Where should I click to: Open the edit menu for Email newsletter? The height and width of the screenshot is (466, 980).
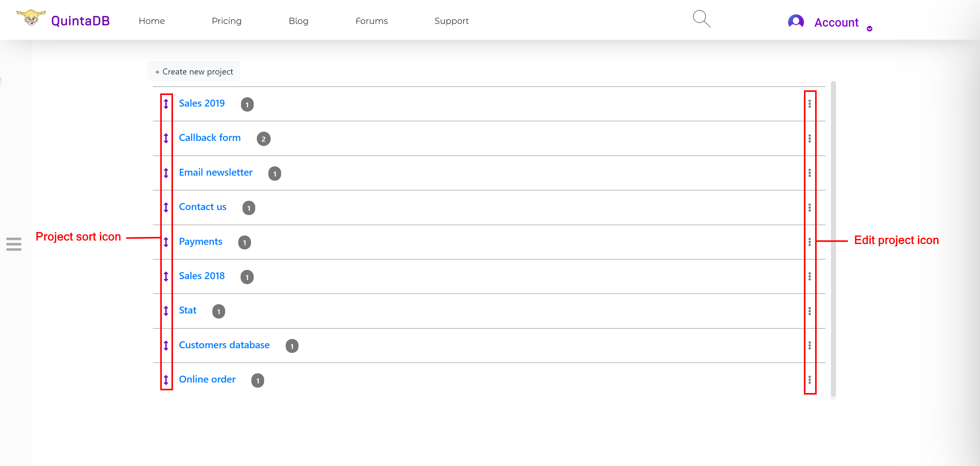tap(810, 173)
